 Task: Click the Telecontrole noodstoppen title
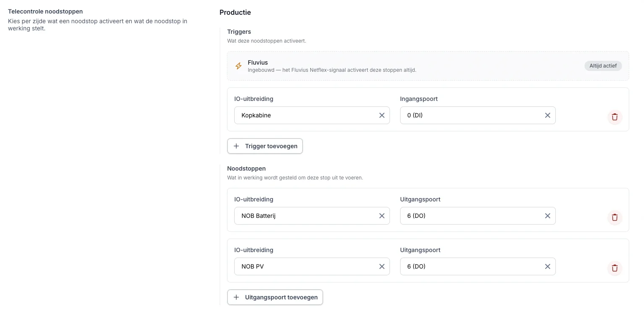(46, 11)
